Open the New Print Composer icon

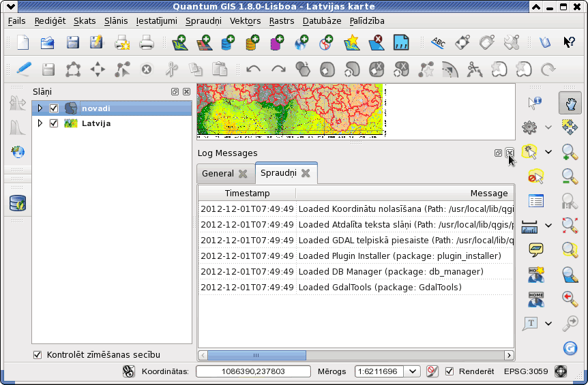tap(122, 42)
